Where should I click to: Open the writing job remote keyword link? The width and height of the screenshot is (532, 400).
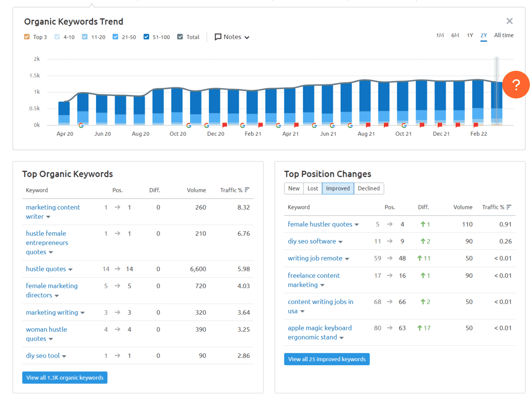(315, 258)
